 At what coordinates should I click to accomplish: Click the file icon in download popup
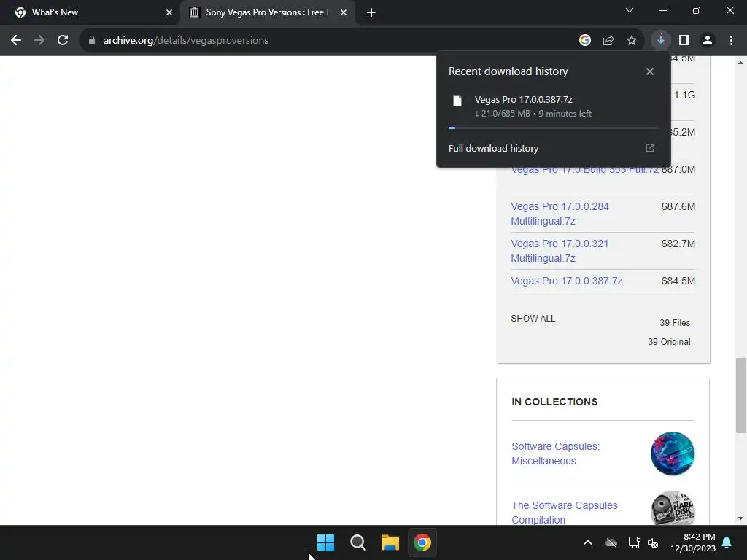457,101
